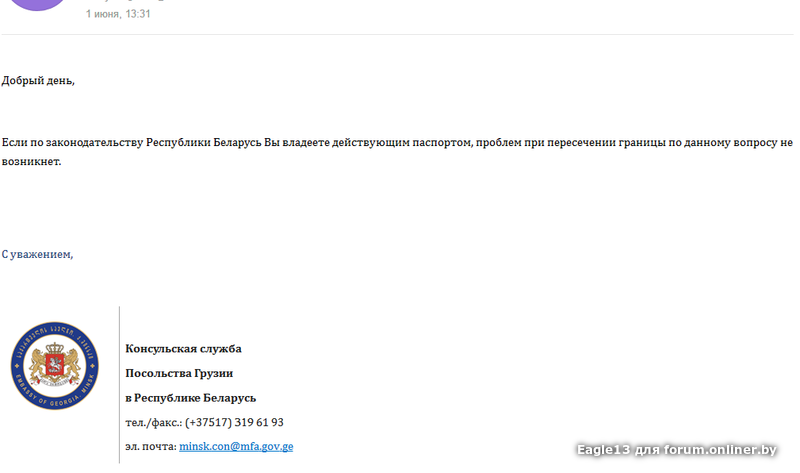Click the "тел./факс.:" label
800x473 pixels.
[x=154, y=422]
